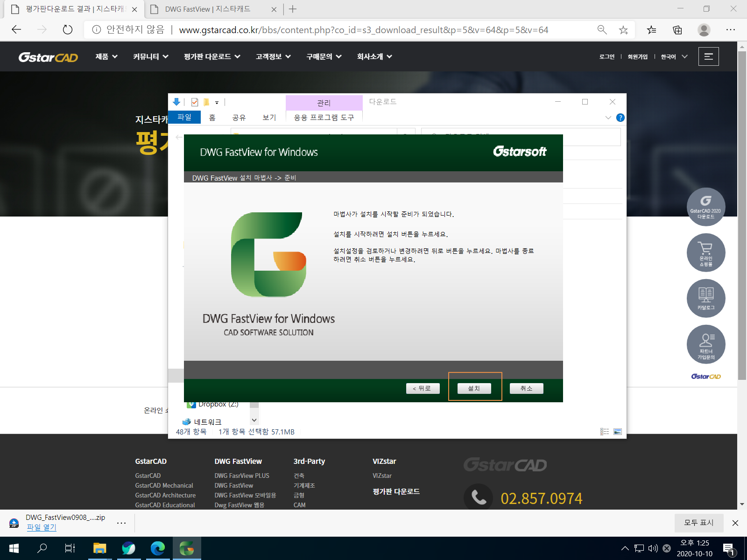Open a new browser tab
Screen dimensions: 747x560
[x=293, y=9]
